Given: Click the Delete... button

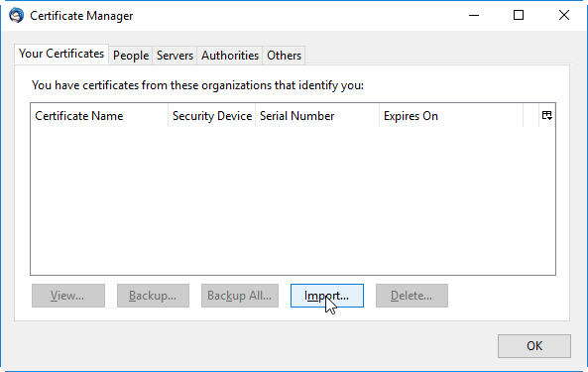Looking at the screenshot, I should (x=412, y=296).
